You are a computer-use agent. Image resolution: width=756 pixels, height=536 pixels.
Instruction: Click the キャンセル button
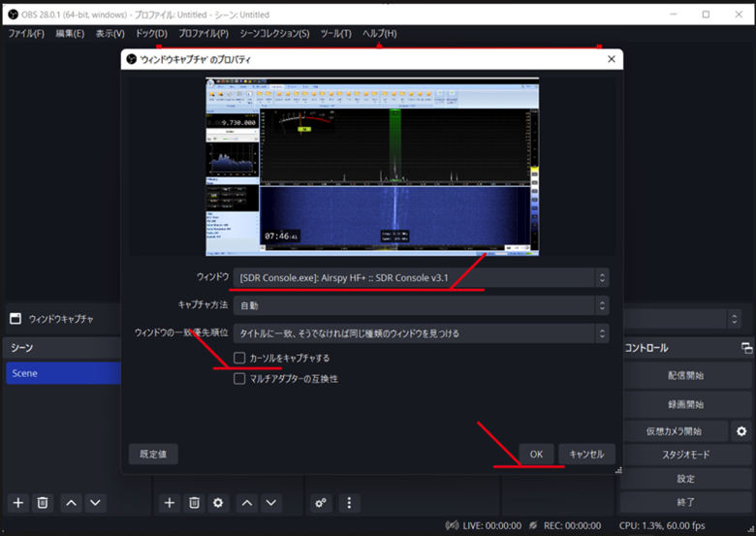tap(586, 454)
